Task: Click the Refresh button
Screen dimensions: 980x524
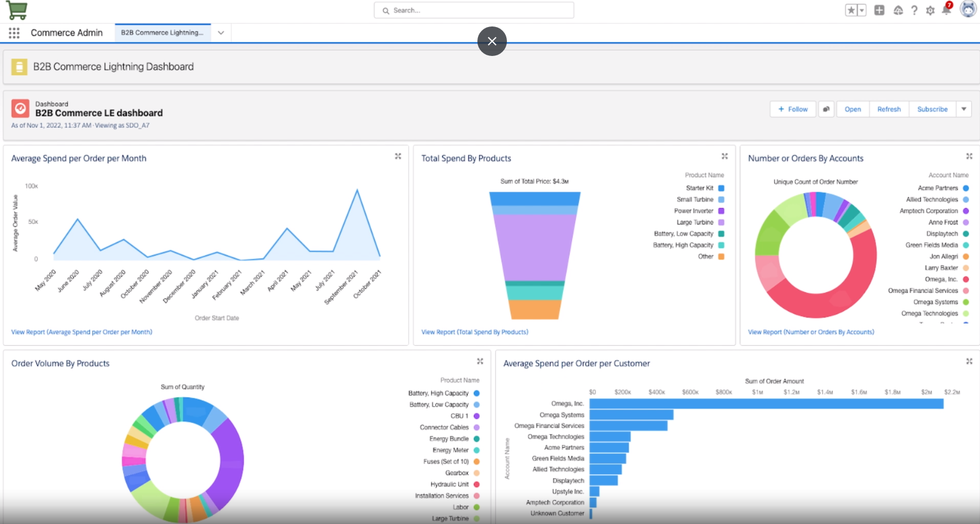Action: pos(889,109)
